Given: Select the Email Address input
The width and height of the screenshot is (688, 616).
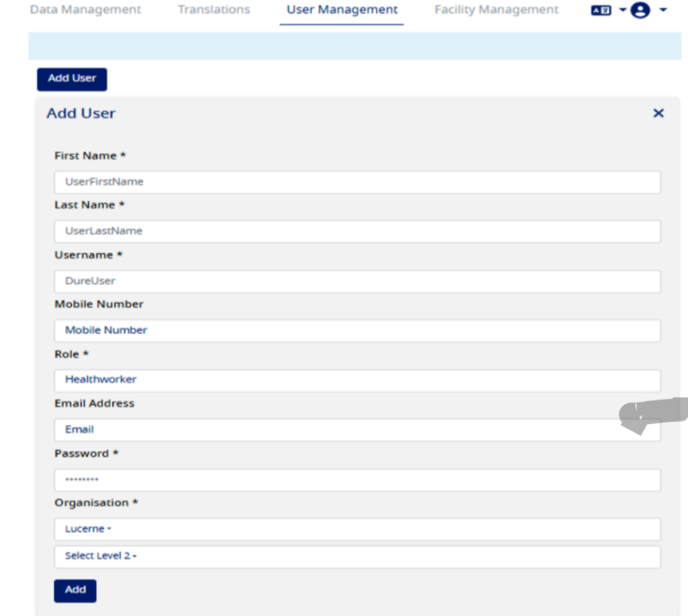Looking at the screenshot, I should tap(357, 429).
